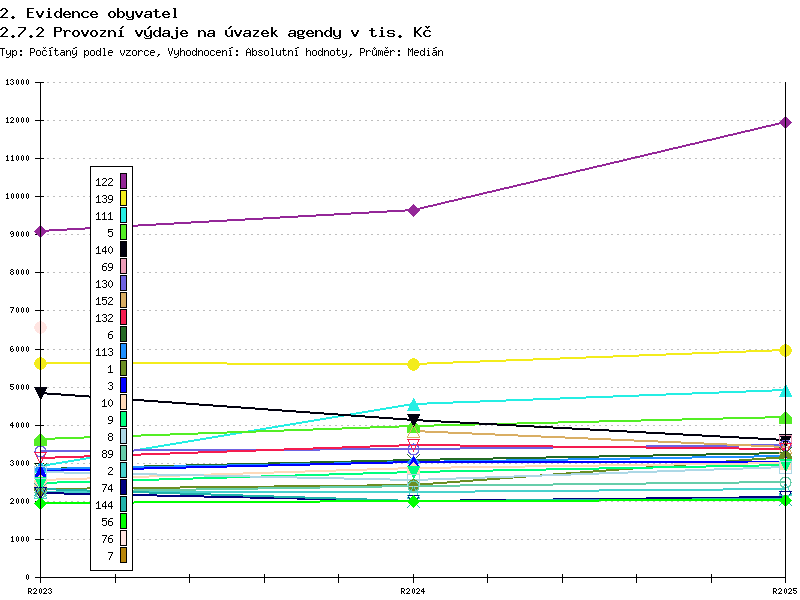
Task: Select the cyan legend swatch for series 111
Action: [123, 215]
